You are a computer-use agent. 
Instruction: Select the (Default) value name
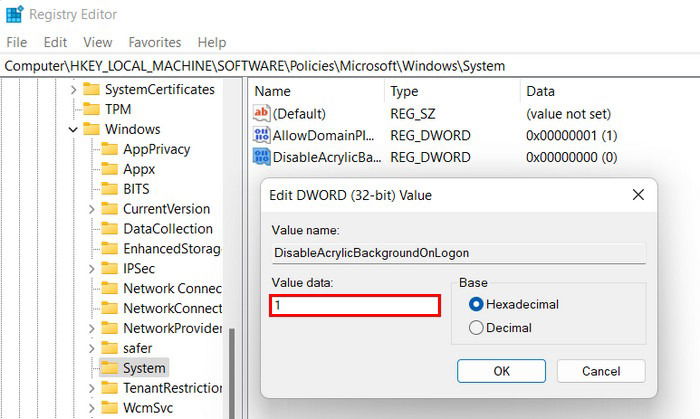pyautogui.click(x=299, y=114)
